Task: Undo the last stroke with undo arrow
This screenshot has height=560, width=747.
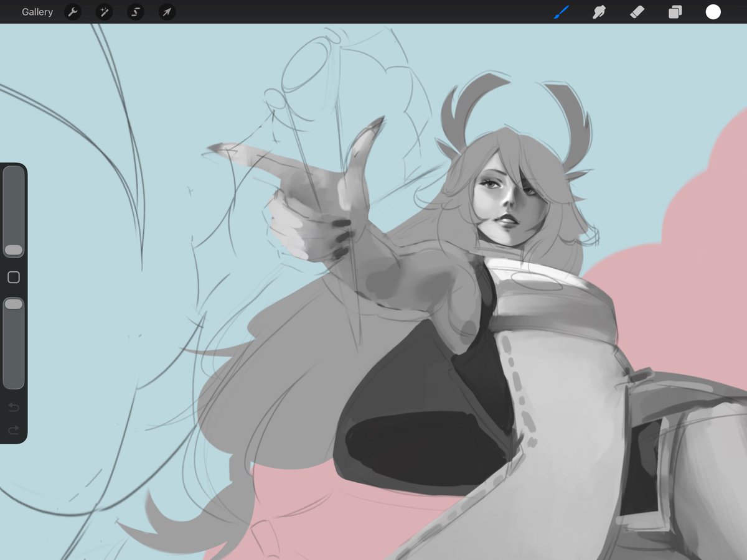Action: coord(14,408)
